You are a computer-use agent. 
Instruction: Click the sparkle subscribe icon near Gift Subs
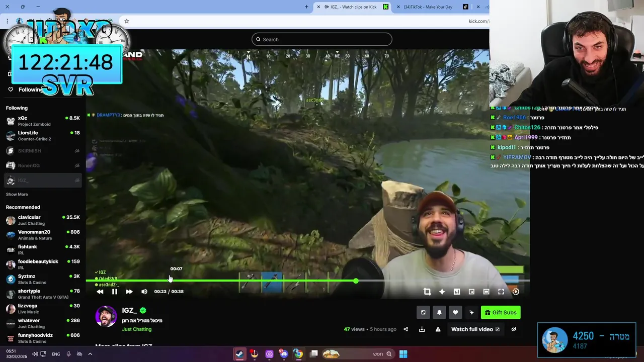(x=471, y=312)
